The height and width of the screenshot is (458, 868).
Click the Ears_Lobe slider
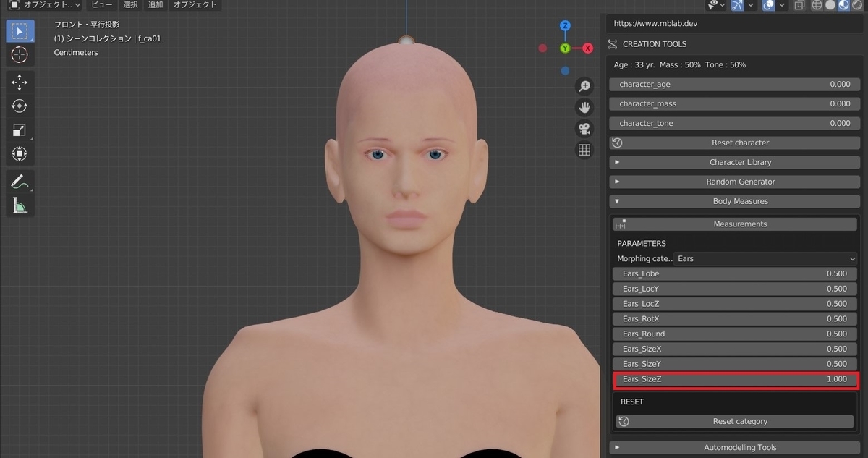(735, 273)
